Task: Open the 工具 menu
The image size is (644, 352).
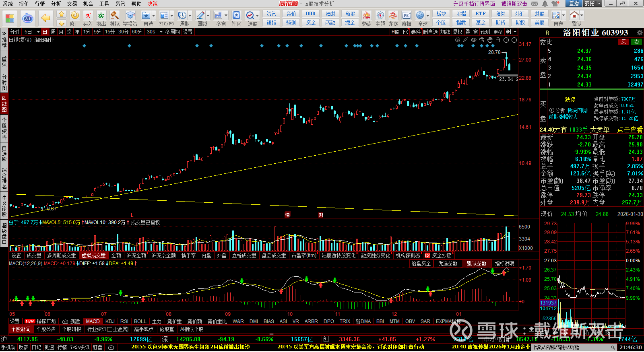Action: pyautogui.click(x=104, y=4)
